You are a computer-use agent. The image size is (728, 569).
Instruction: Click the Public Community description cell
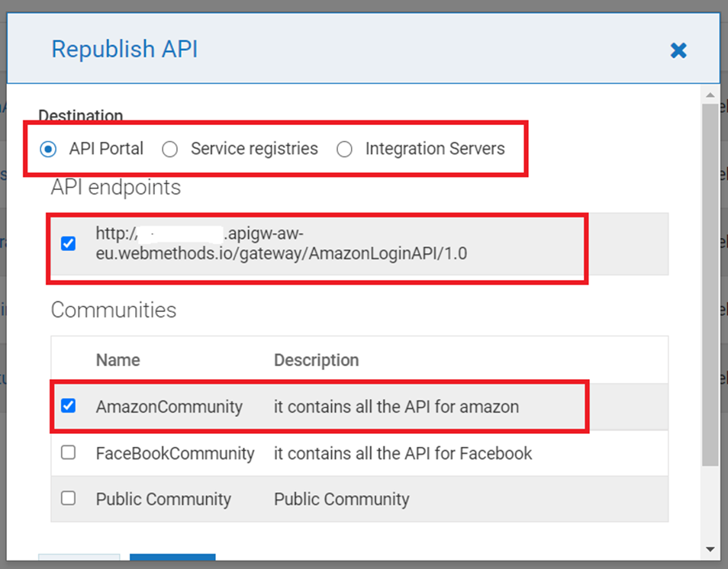click(x=341, y=499)
